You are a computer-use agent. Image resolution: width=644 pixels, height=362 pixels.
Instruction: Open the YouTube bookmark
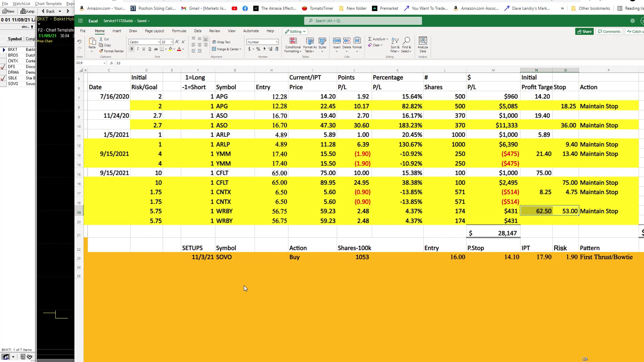click(x=234, y=8)
